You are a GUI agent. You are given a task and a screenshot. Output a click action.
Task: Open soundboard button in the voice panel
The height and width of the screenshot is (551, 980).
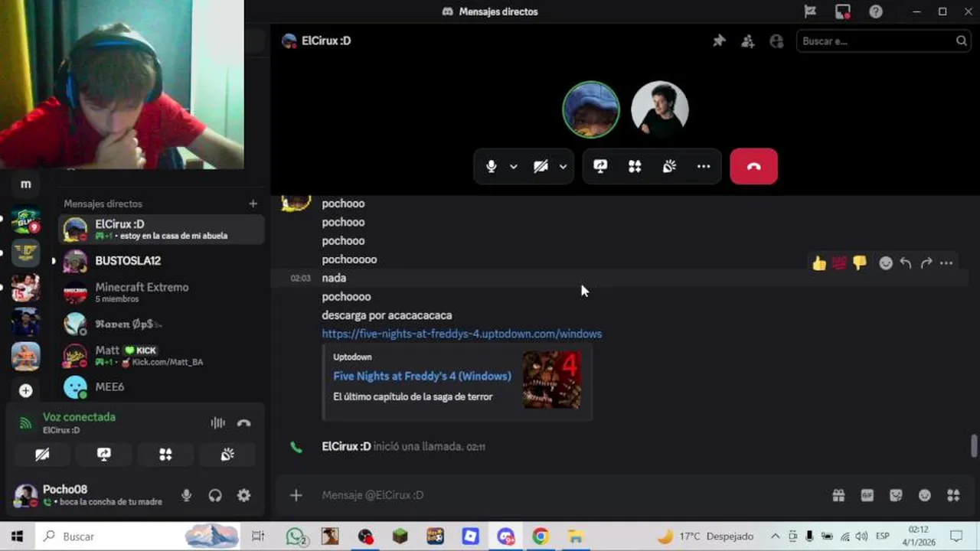(227, 455)
